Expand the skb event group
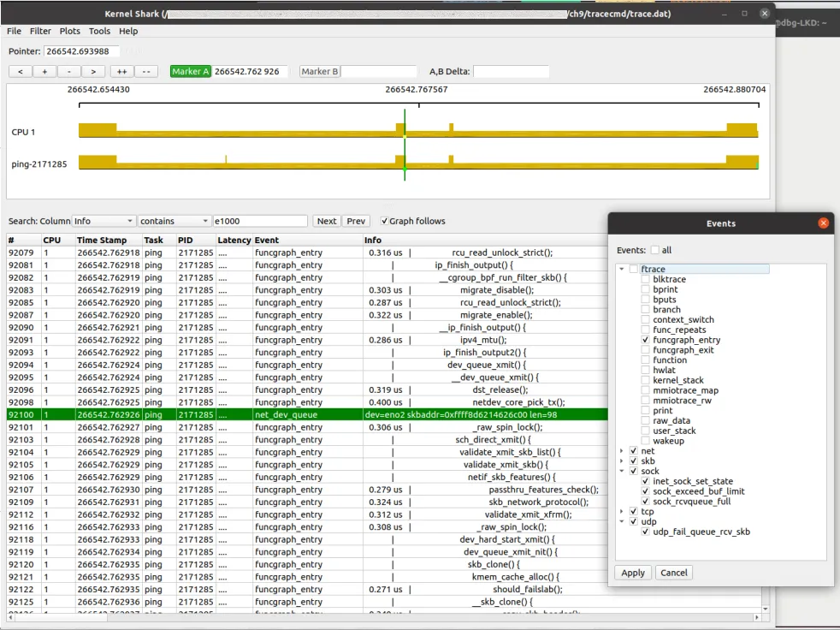The image size is (840, 630). (621, 461)
